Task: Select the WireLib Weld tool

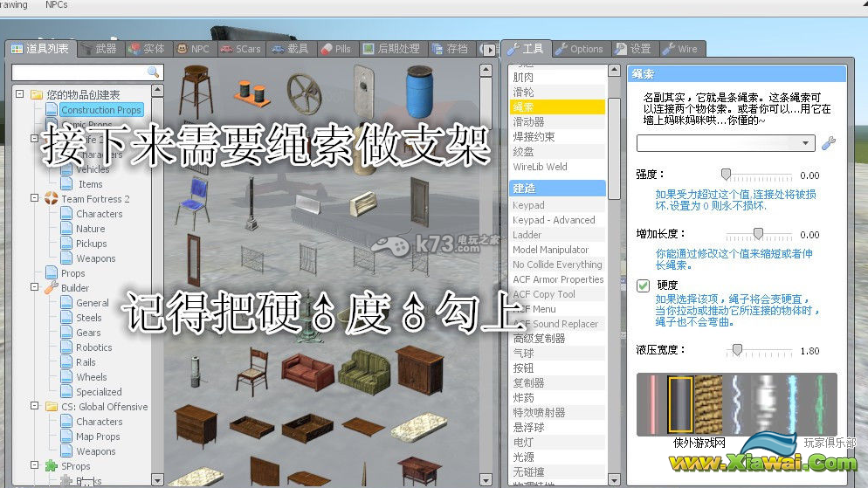Action: coord(557,167)
